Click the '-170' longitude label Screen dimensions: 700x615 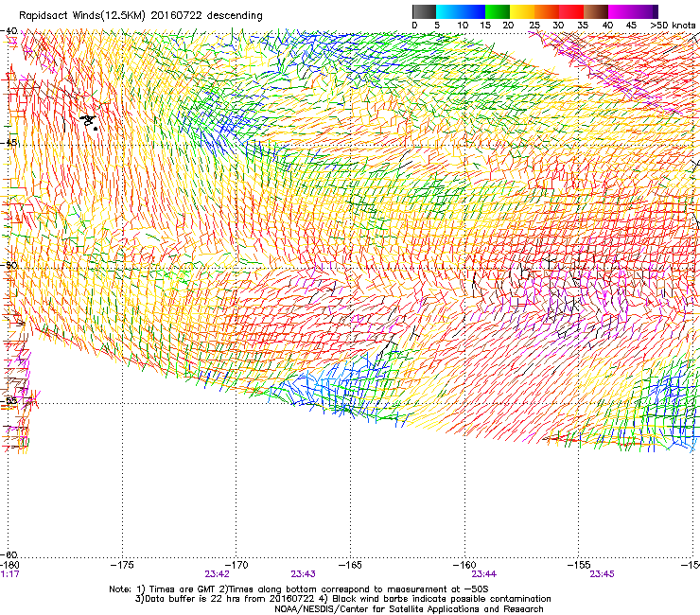click(x=236, y=566)
